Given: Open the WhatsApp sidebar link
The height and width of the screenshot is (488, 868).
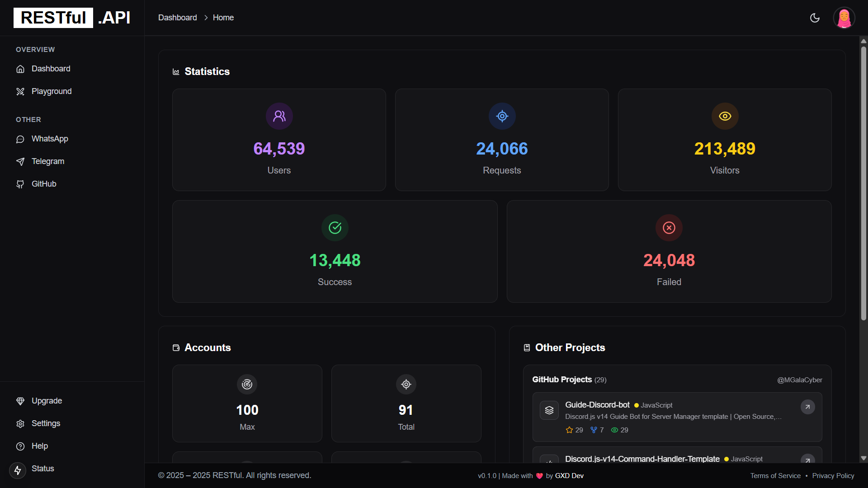Looking at the screenshot, I should pyautogui.click(x=50, y=139).
